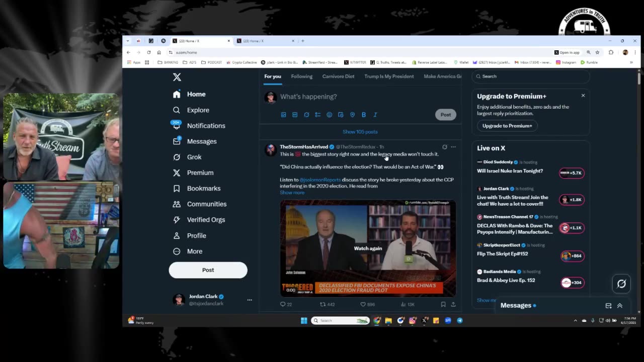The width and height of the screenshot is (644, 362).
Task: Open Verified Orgs page
Action: click(199, 220)
